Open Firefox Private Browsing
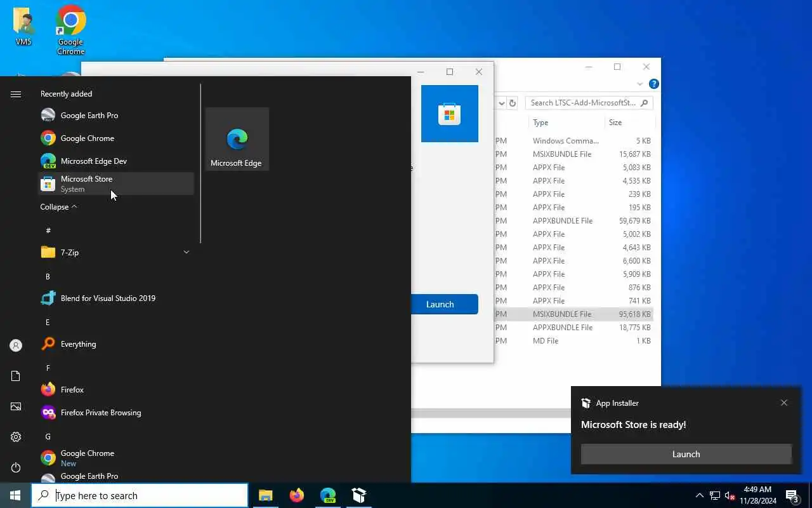Viewport: 812px width, 508px height. coord(116,412)
